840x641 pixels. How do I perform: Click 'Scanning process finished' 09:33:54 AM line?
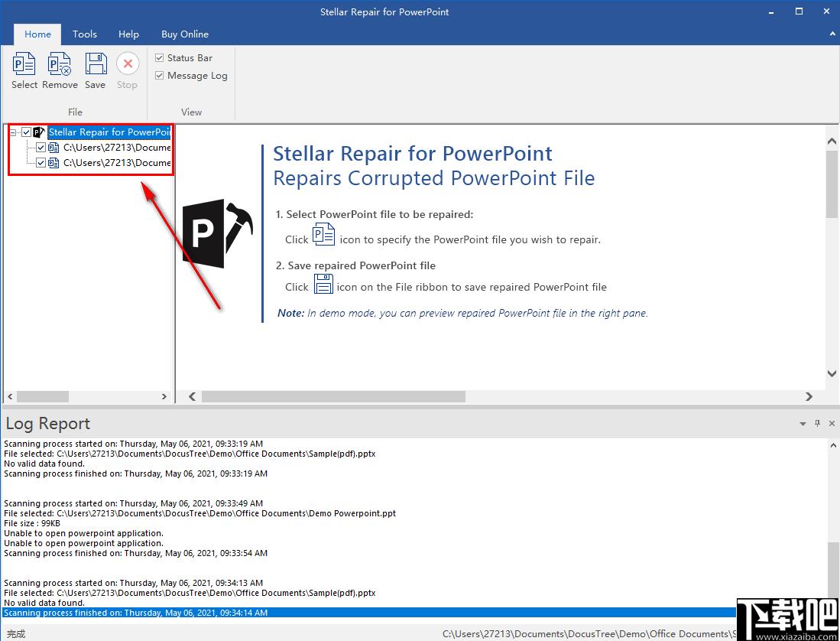[x=135, y=553]
